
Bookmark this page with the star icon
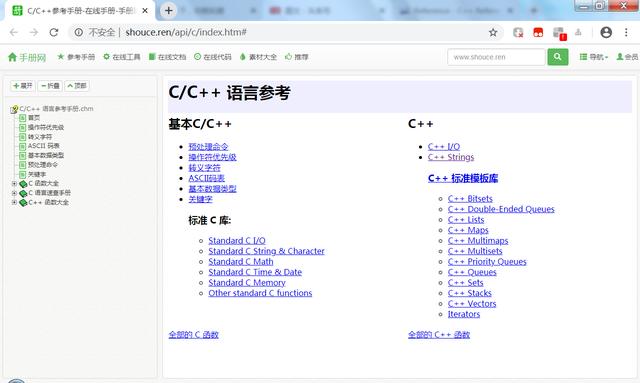coord(493,32)
